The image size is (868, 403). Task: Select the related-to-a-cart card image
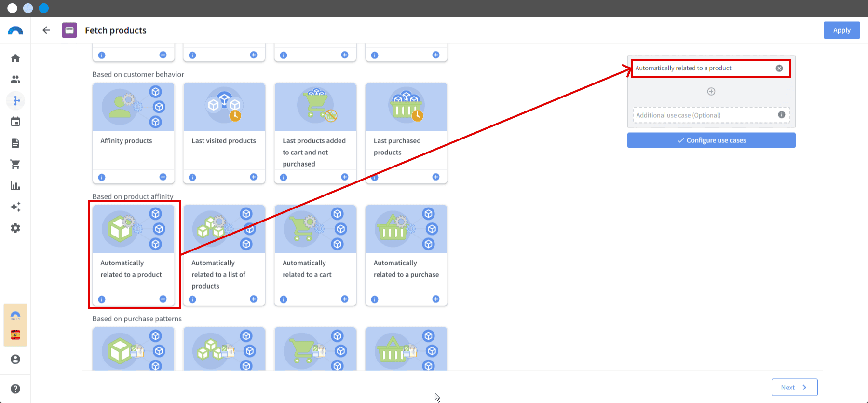315,229
